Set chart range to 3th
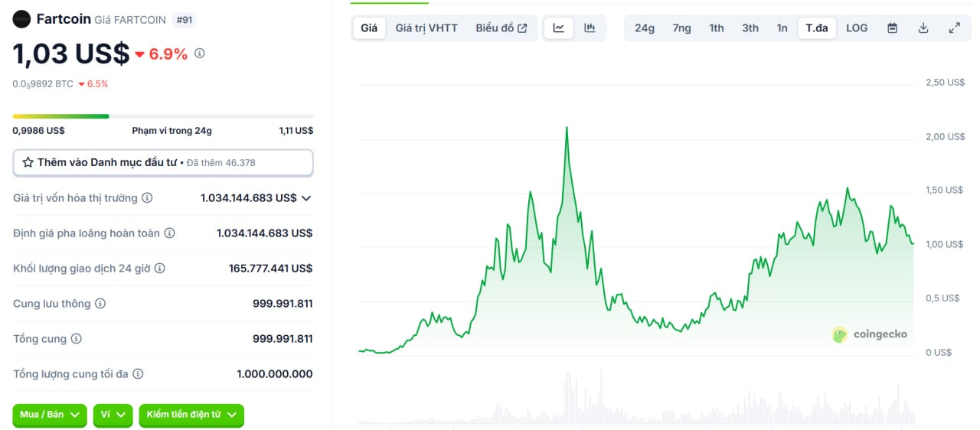The width and height of the screenshot is (980, 430). [x=750, y=28]
